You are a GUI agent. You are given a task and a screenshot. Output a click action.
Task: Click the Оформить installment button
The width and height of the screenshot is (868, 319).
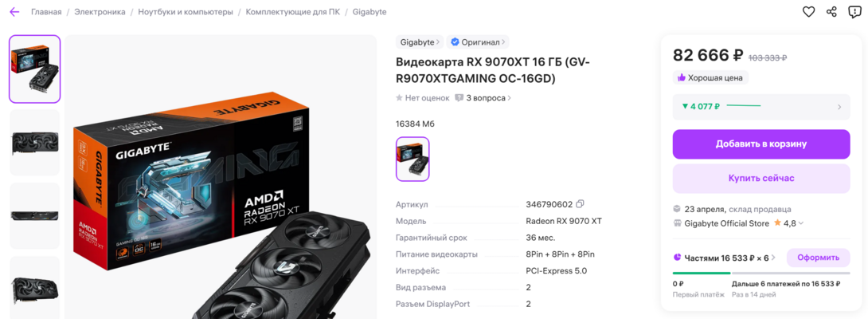(x=818, y=258)
